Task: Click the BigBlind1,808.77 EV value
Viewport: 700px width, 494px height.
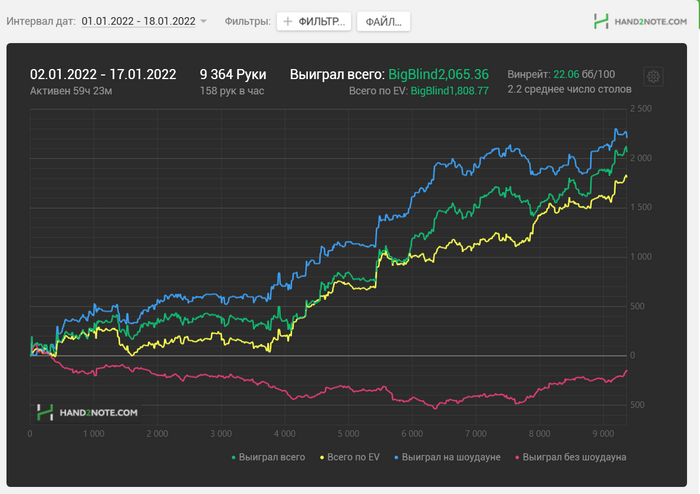Action: (450, 91)
